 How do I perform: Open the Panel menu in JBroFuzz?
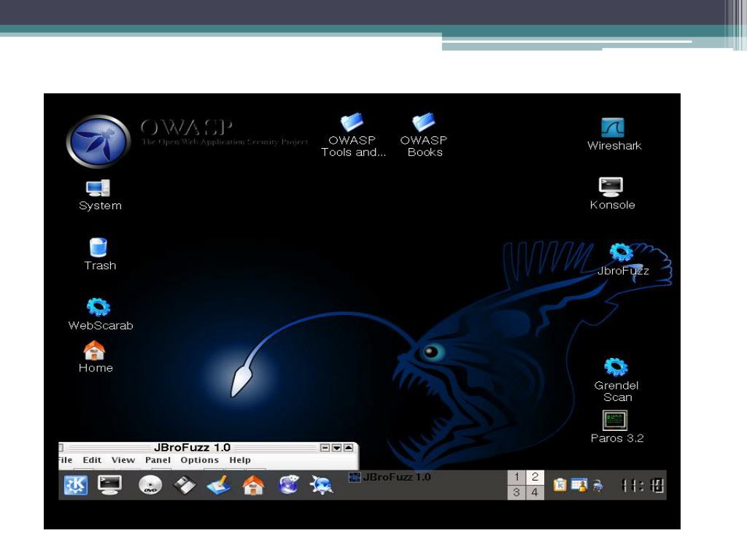click(158, 460)
